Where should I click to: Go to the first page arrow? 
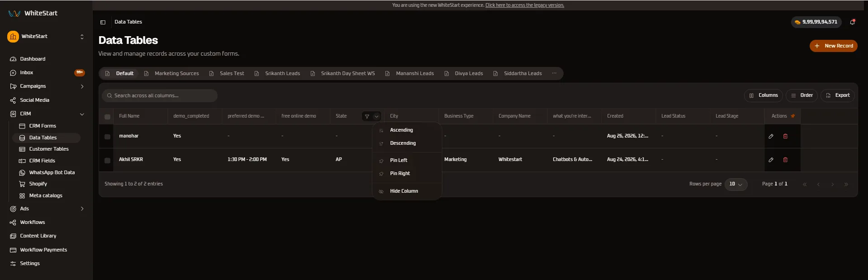(x=804, y=184)
